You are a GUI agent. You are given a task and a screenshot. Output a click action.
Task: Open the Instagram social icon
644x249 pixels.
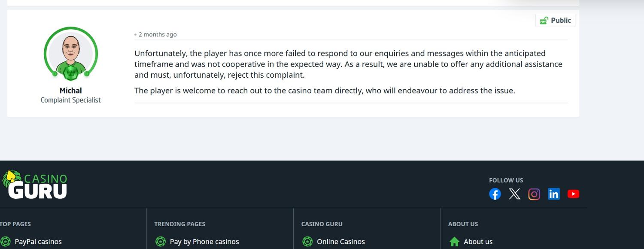(534, 194)
